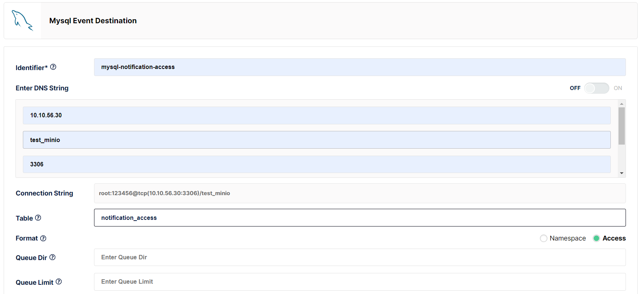Image resolution: width=644 pixels, height=294 pixels.
Task: Click the MySQL dolphin logo icon
Action: 22,21
